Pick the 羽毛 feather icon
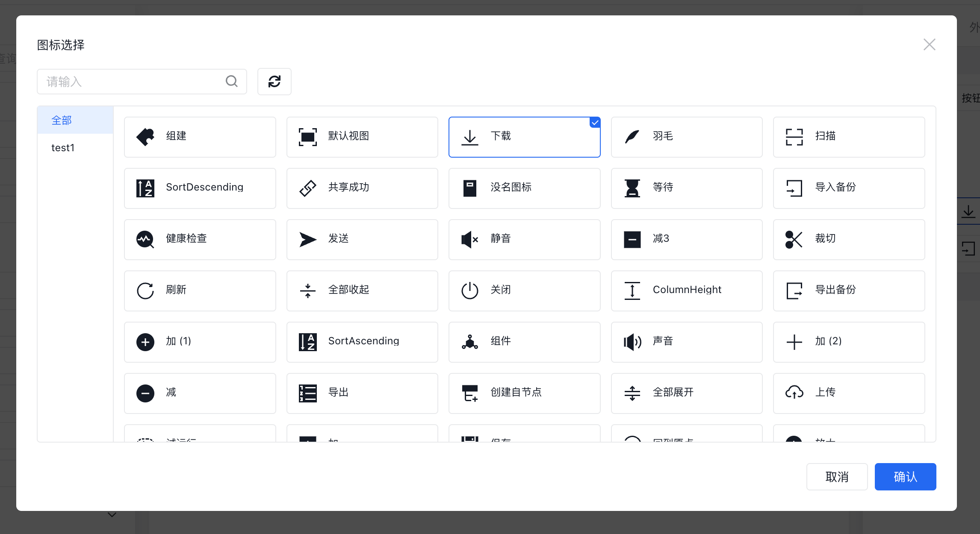This screenshot has width=980, height=534. click(687, 137)
